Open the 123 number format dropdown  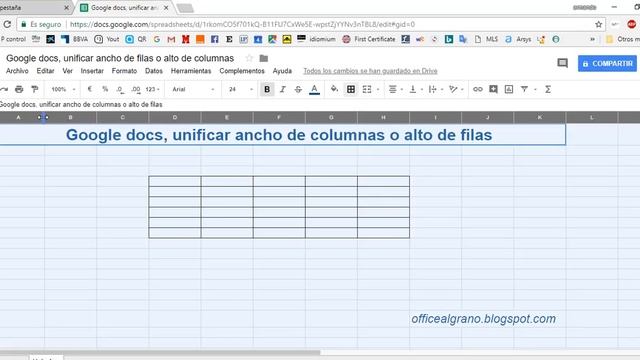(152, 89)
